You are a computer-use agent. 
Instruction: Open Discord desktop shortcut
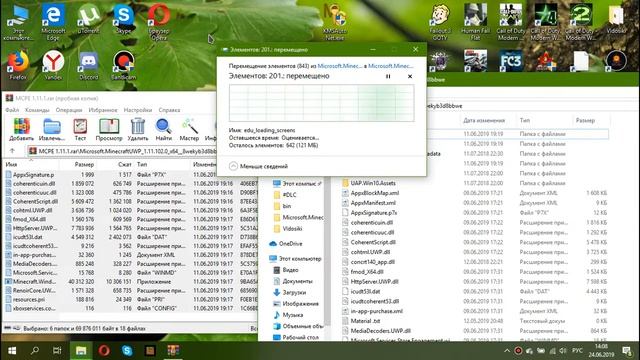(x=88, y=65)
